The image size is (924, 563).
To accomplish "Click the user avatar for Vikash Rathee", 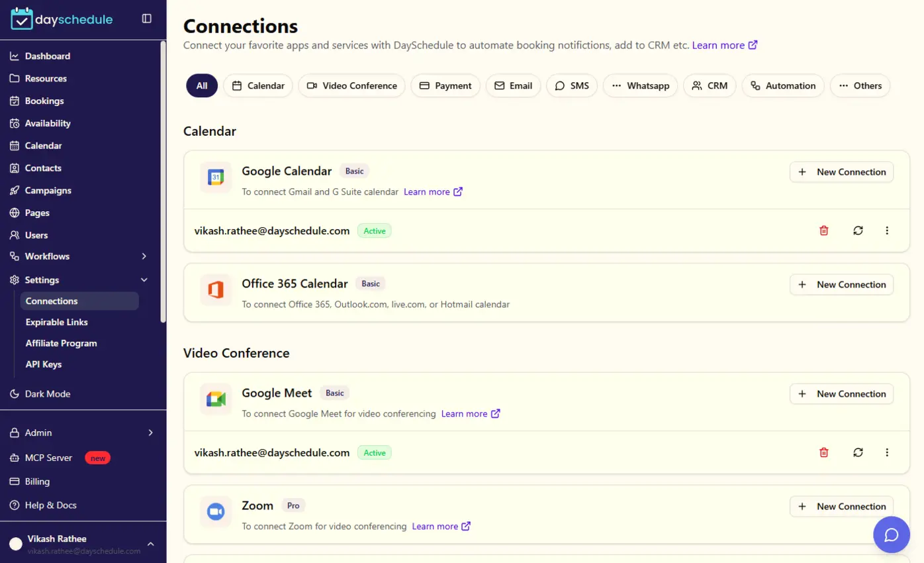I will tap(15, 544).
